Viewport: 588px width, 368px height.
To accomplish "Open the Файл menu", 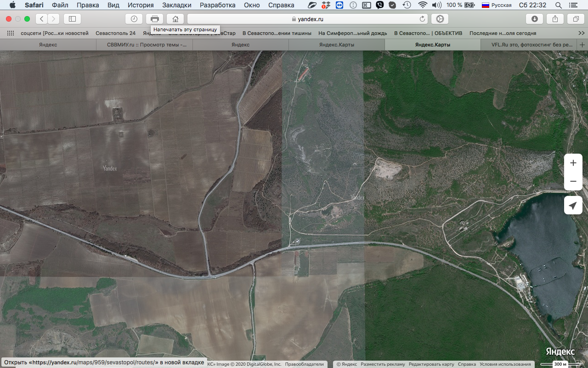I will click(60, 5).
